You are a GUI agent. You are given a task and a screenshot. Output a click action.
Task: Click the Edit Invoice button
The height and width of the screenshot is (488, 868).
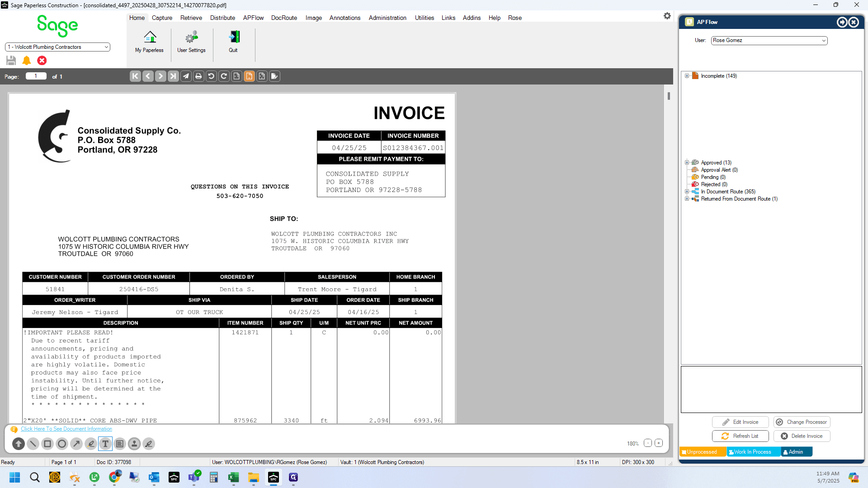(x=741, y=422)
